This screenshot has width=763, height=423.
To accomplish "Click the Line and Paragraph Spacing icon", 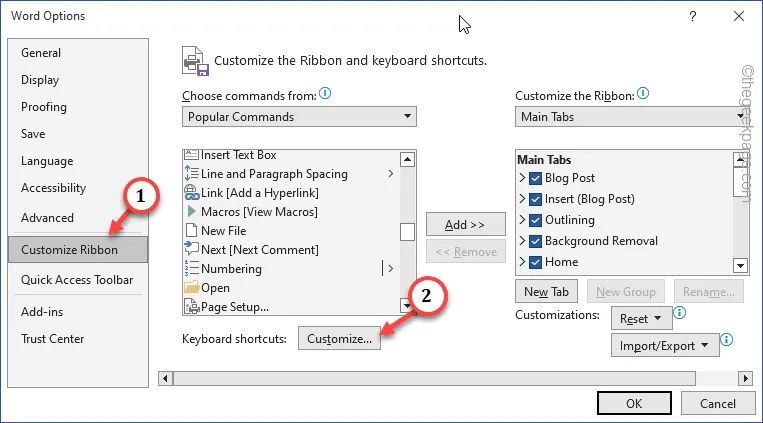I will [191, 174].
